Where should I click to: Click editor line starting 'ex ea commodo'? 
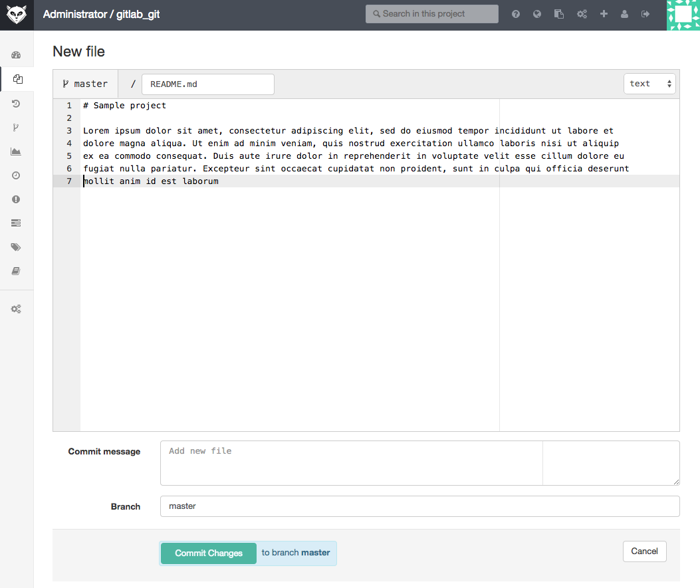coord(354,155)
